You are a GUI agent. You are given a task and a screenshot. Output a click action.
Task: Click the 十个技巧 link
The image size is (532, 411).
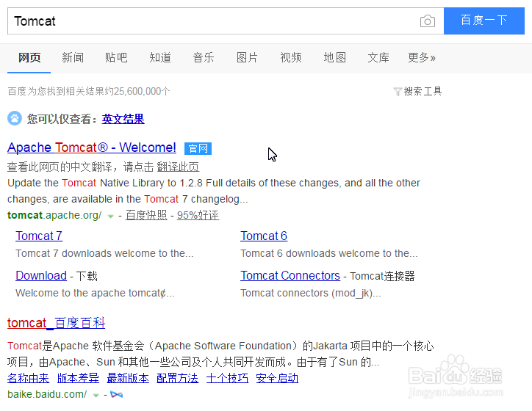pyautogui.click(x=227, y=378)
